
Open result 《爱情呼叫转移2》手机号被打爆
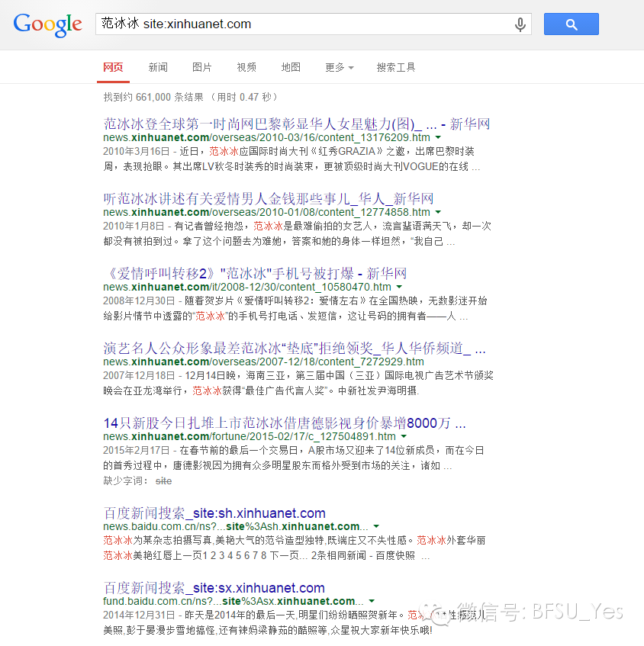[x=255, y=273]
